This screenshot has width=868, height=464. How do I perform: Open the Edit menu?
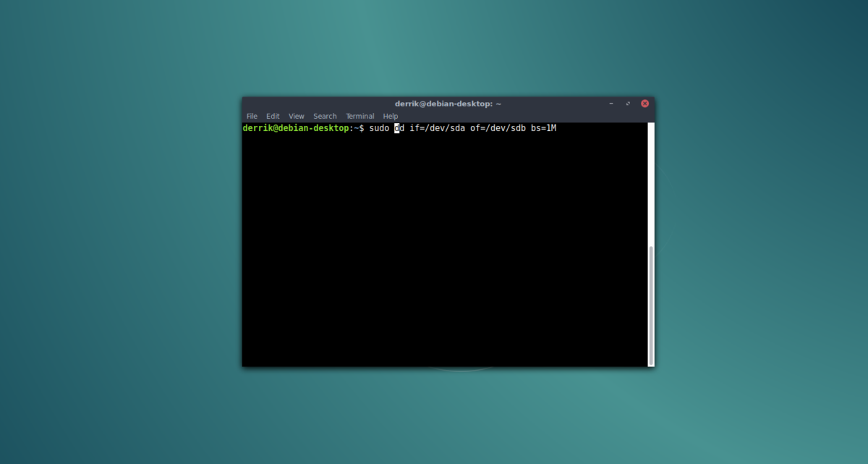pyautogui.click(x=273, y=116)
